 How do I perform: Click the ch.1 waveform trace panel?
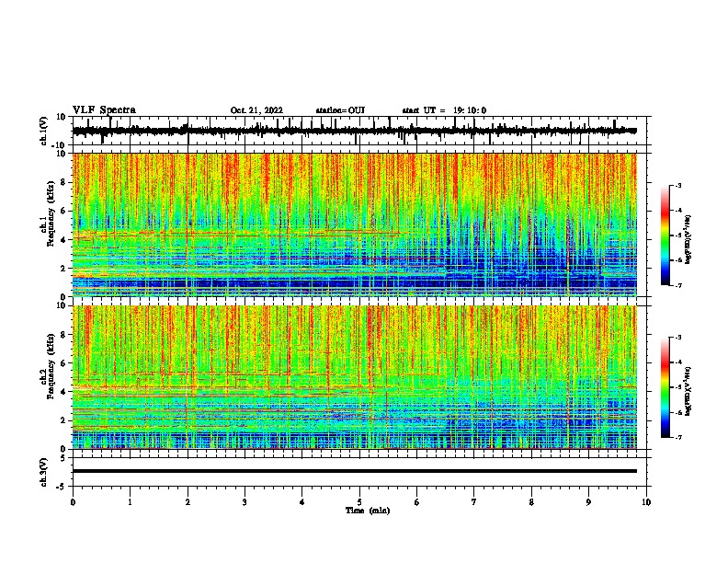coord(361,131)
